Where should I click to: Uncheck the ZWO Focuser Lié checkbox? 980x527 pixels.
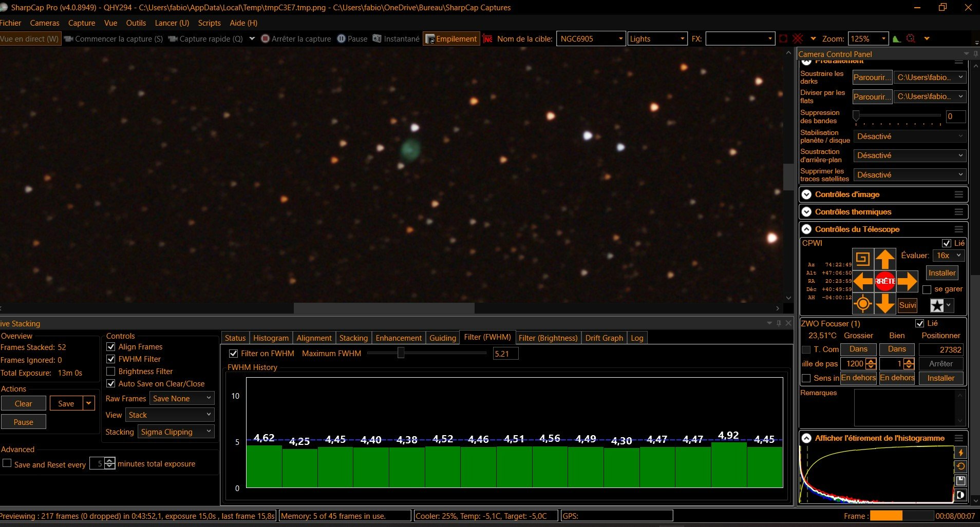[920, 323]
